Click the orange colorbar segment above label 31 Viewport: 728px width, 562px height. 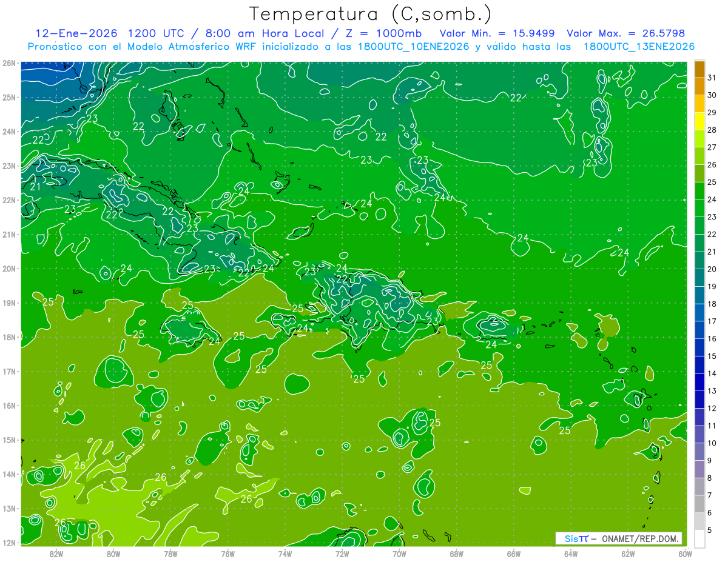coord(699,69)
